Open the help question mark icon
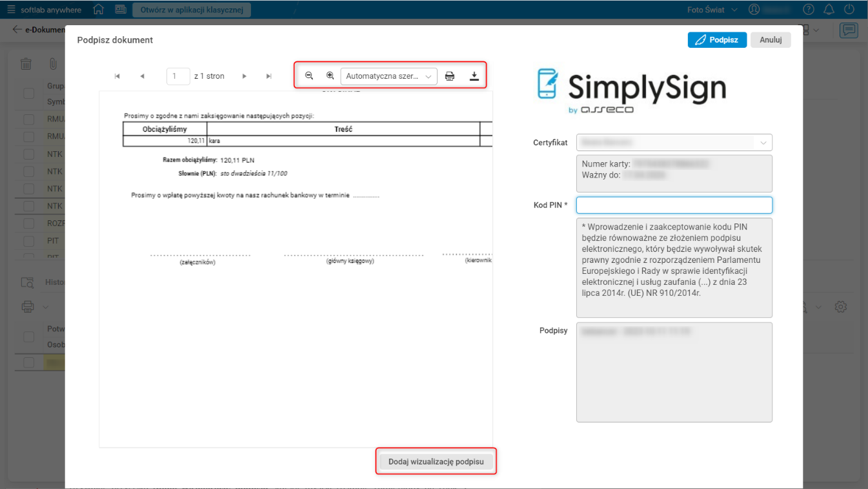The image size is (868, 489). (809, 10)
